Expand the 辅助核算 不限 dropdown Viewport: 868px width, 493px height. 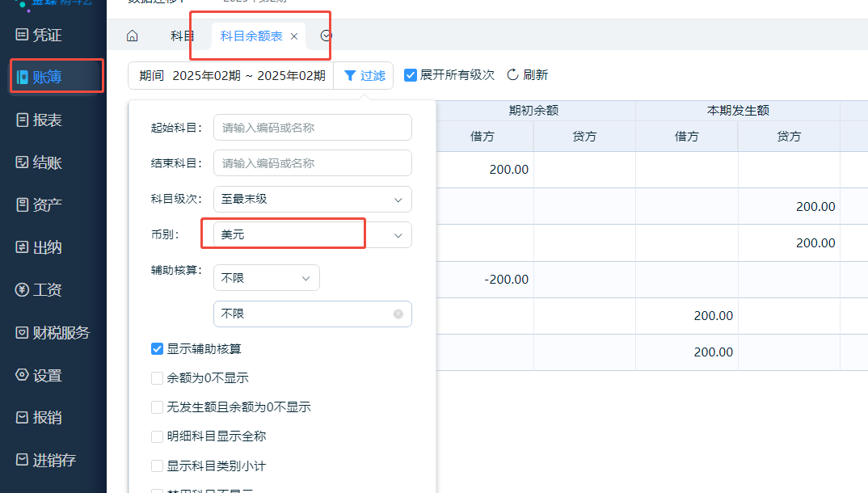coord(266,278)
